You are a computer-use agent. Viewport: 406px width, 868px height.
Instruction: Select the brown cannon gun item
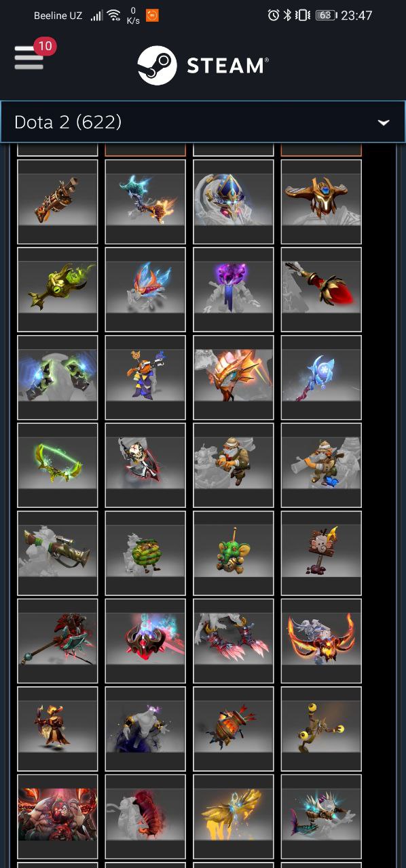point(58,201)
